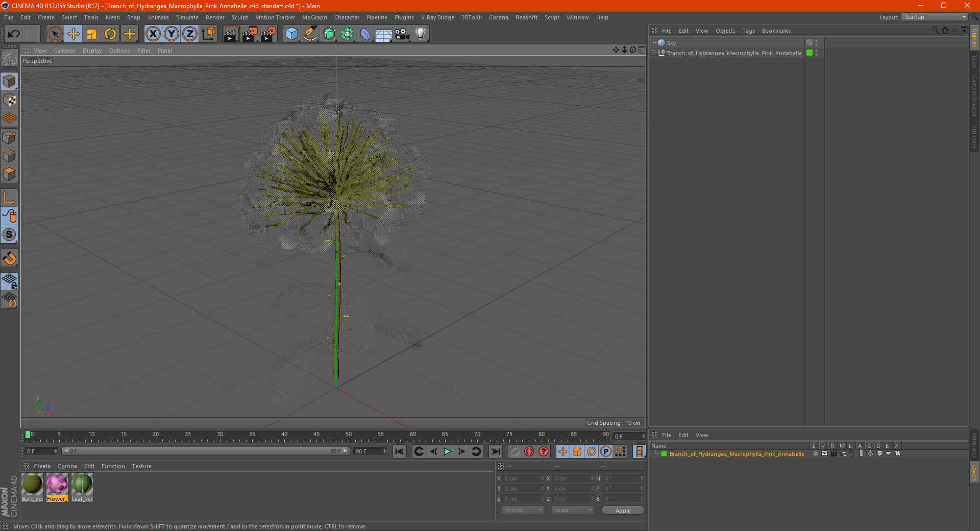980x531 pixels.
Task: Open the Layout Startup dropdown
Action: coord(934,17)
